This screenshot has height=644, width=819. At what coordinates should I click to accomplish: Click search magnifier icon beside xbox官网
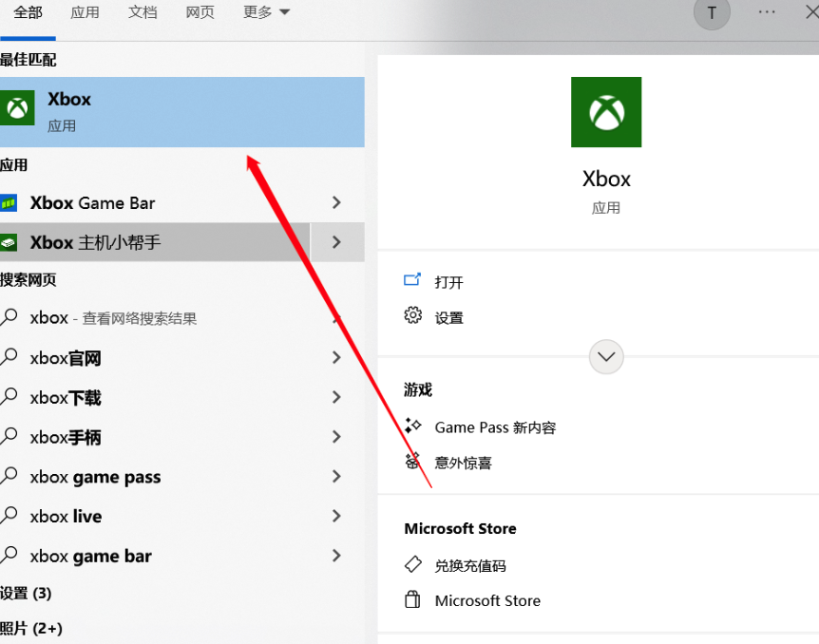pyautogui.click(x=9, y=357)
